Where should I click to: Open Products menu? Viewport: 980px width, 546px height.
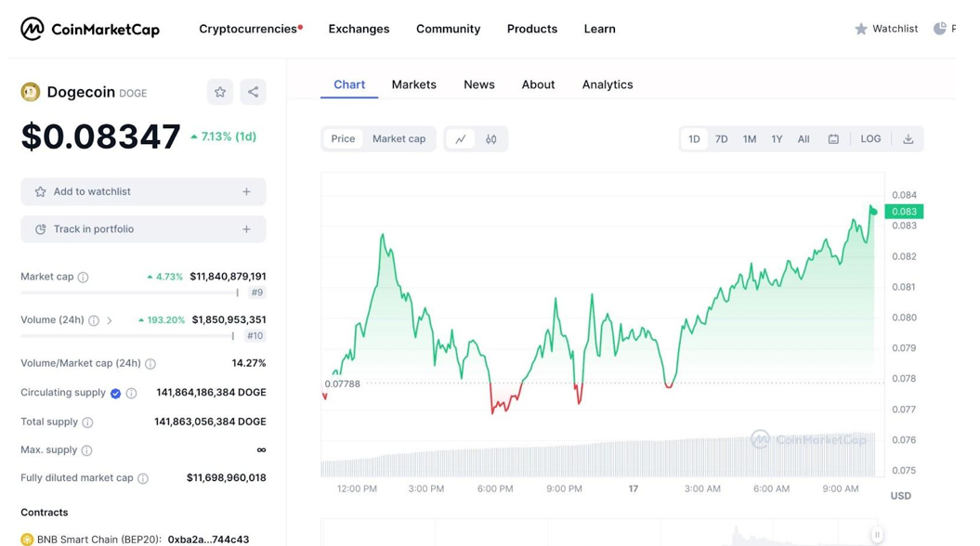(532, 29)
